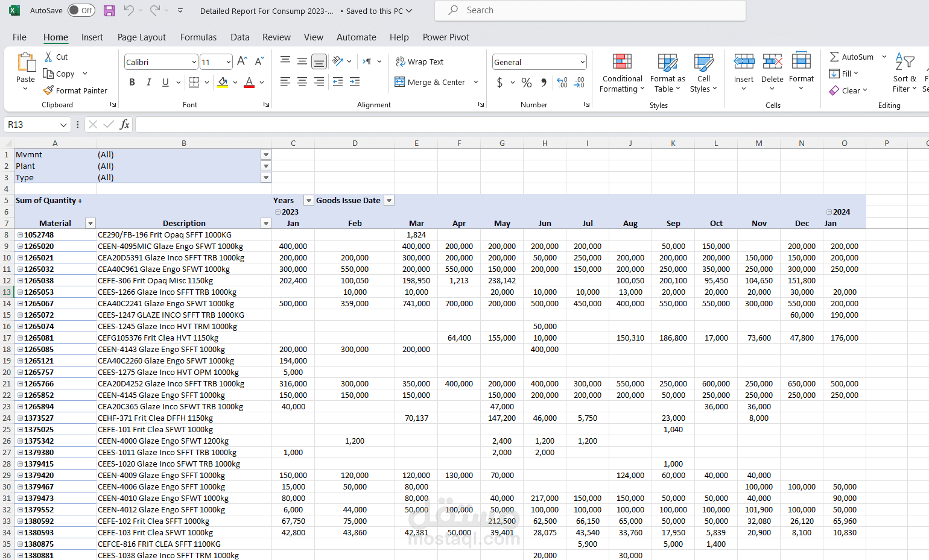Activate the Format Painter brush
Image resolution: width=929 pixels, height=560 pixels.
[48, 90]
